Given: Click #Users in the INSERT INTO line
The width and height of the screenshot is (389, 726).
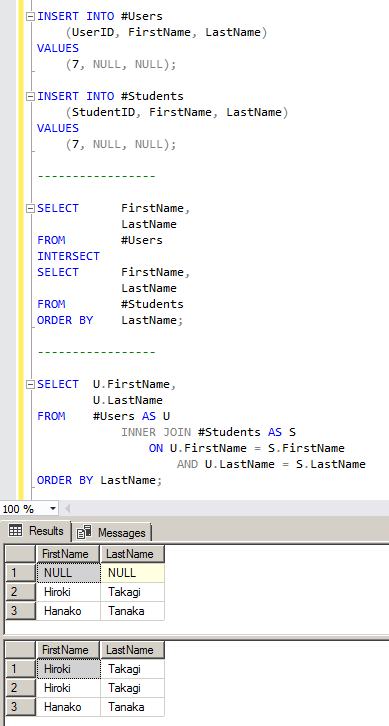Looking at the screenshot, I should pyautogui.click(x=142, y=16).
